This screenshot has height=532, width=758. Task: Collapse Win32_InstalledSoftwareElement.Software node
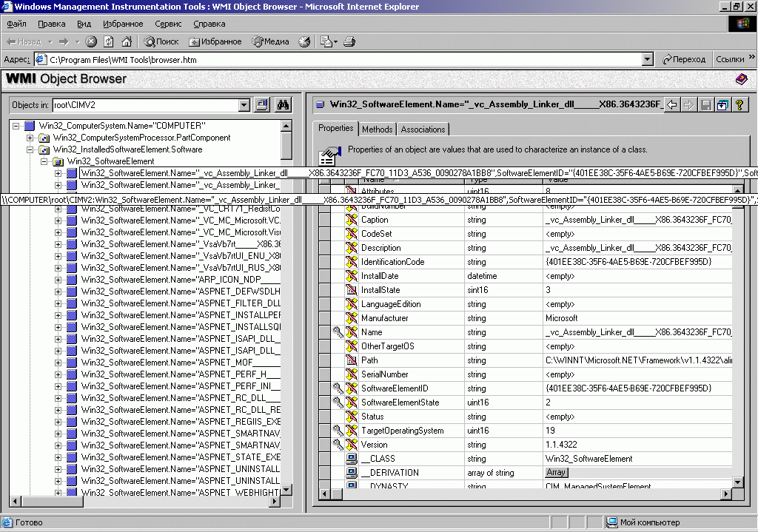(x=30, y=149)
